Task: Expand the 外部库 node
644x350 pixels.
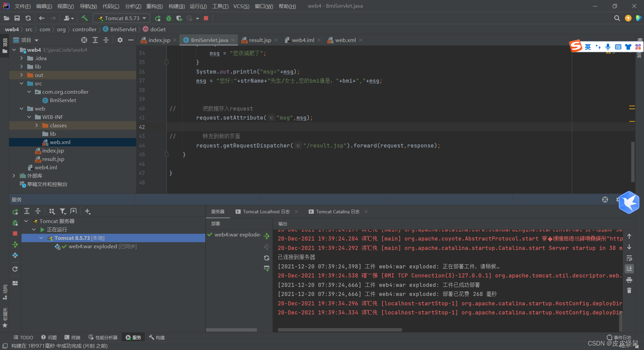Action: tap(14, 176)
